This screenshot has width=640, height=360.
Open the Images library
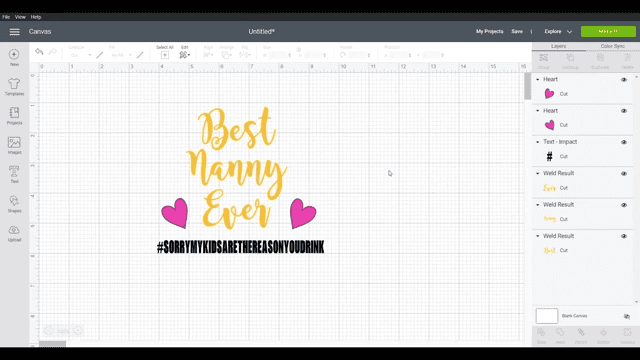[14, 142]
